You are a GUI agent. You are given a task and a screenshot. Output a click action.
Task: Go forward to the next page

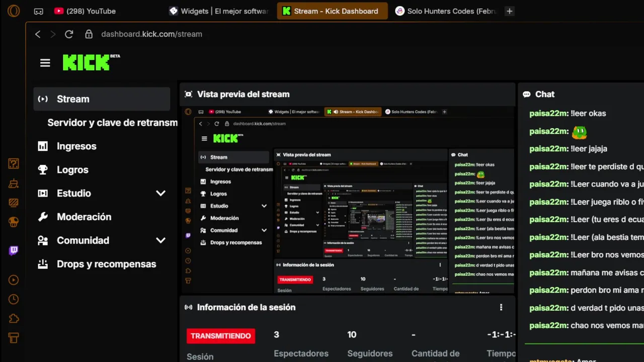click(53, 34)
